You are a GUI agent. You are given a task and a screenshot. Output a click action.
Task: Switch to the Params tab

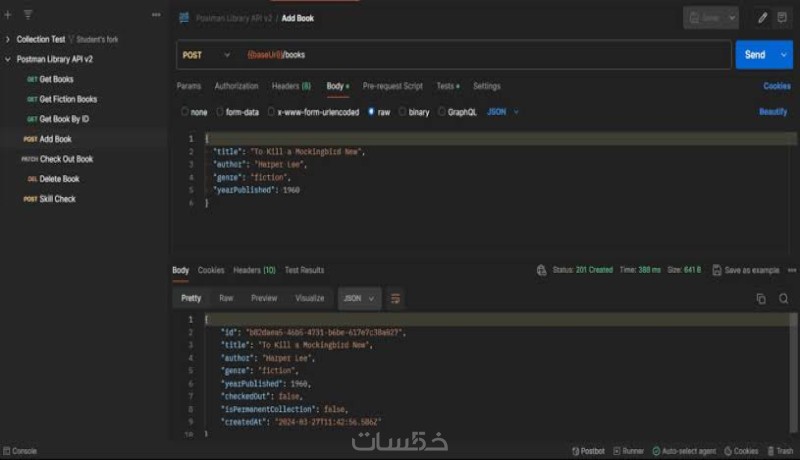189,86
